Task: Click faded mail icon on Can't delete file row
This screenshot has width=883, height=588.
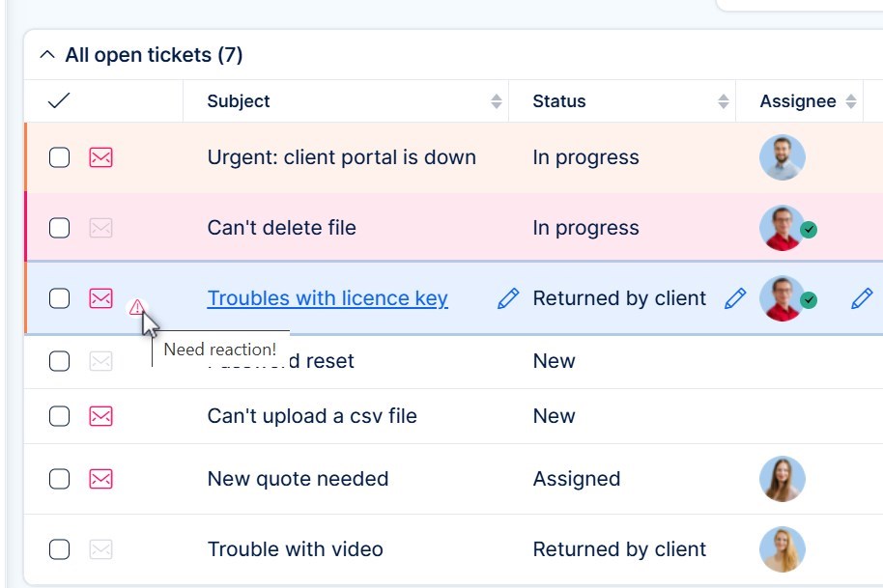Action: click(100, 228)
